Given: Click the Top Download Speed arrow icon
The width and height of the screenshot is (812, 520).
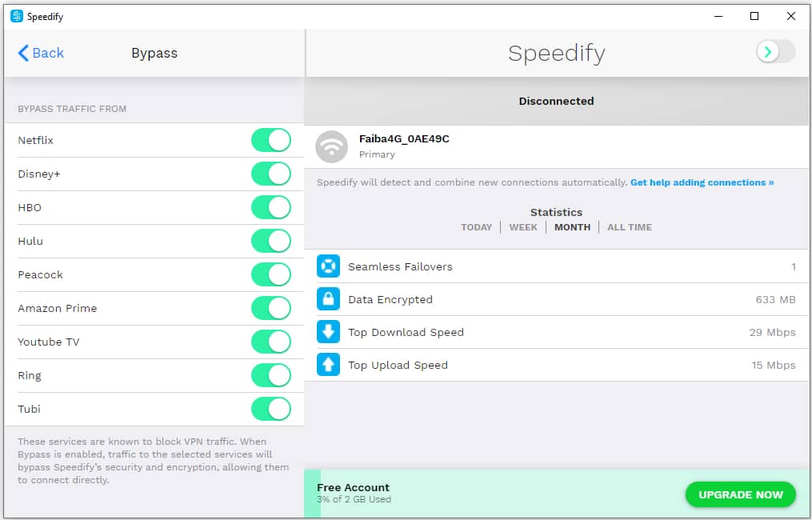Looking at the screenshot, I should coord(328,332).
